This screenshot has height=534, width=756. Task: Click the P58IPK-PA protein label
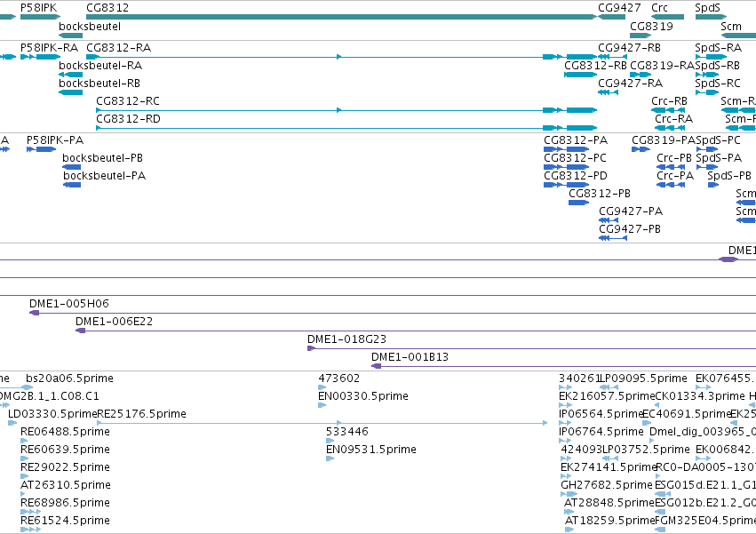pos(55,140)
